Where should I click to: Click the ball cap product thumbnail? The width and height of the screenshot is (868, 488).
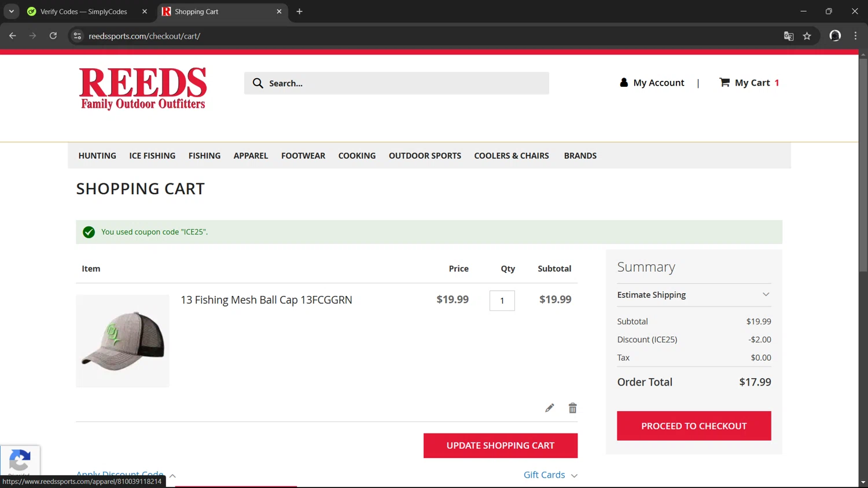pos(123,341)
